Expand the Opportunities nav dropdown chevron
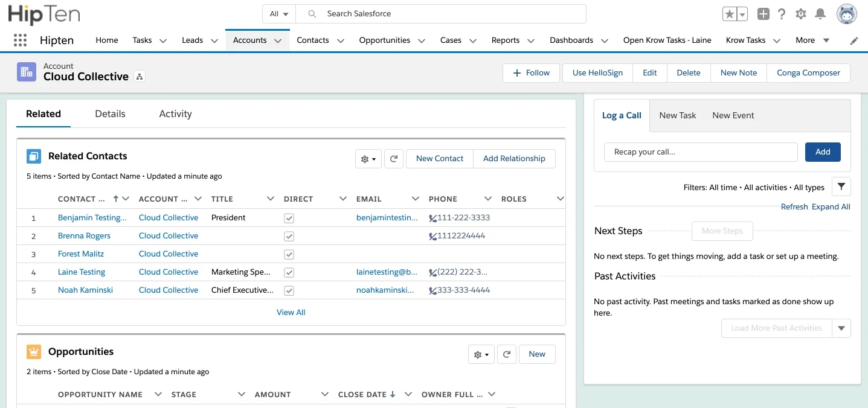868x408 pixels. point(421,41)
